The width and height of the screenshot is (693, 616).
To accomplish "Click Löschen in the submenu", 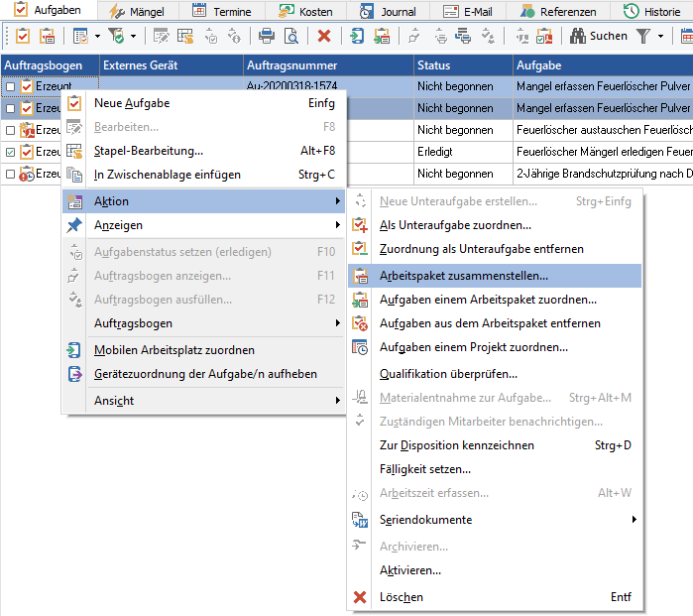I will coord(495,597).
